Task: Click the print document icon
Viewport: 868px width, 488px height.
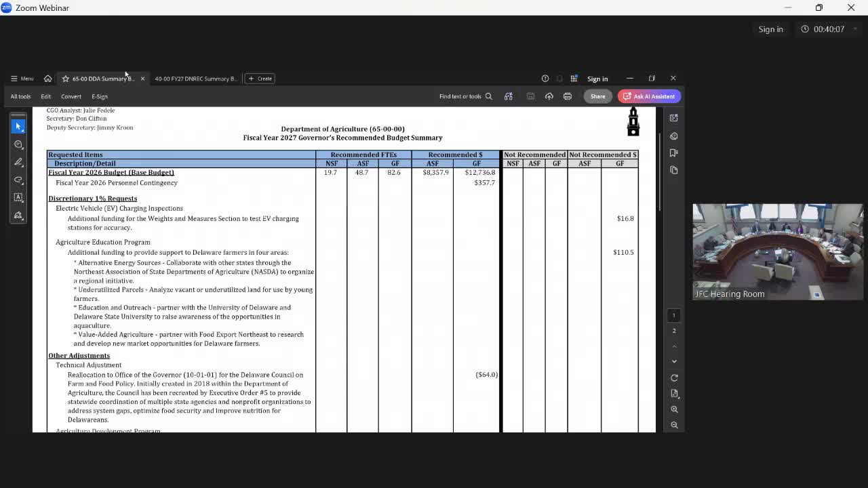Action: (x=568, y=96)
